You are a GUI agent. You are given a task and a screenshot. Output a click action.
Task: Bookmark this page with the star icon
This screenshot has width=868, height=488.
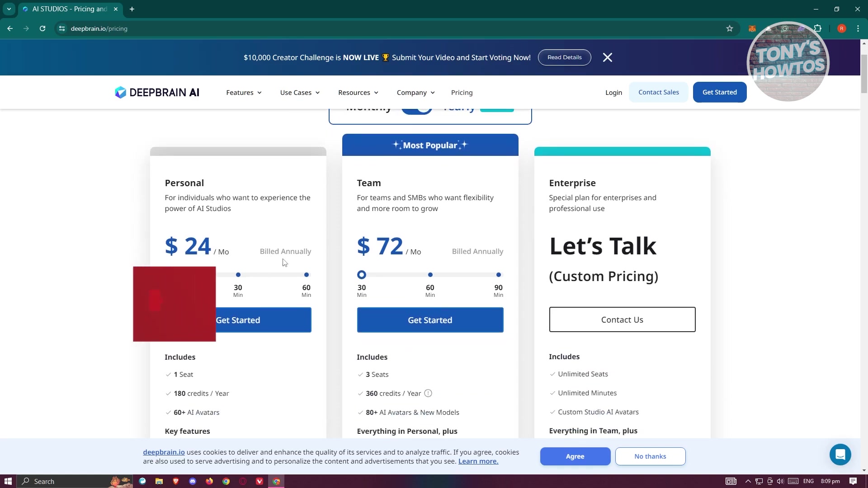click(729, 28)
